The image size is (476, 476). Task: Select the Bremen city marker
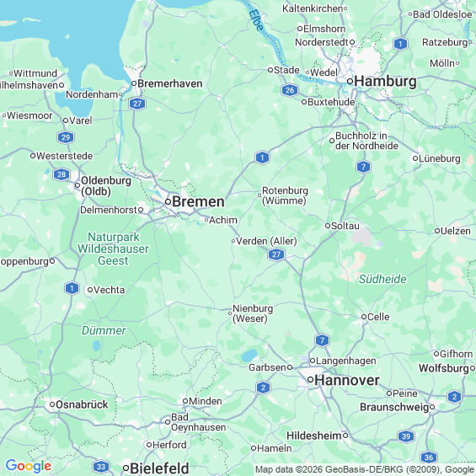coord(168,201)
